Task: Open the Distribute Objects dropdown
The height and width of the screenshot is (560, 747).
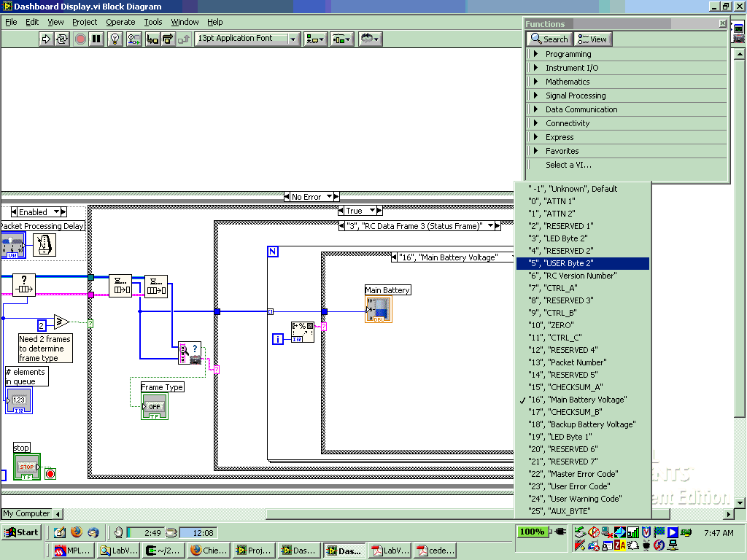Action: coord(342,39)
